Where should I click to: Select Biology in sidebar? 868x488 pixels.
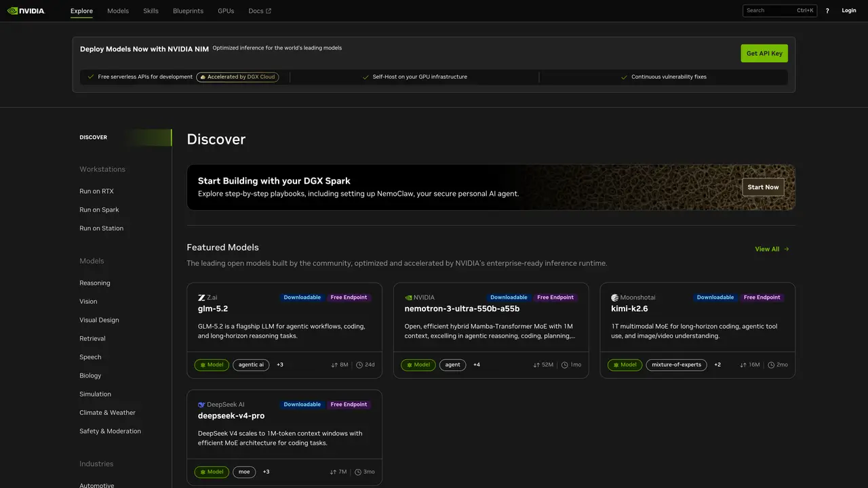(90, 375)
